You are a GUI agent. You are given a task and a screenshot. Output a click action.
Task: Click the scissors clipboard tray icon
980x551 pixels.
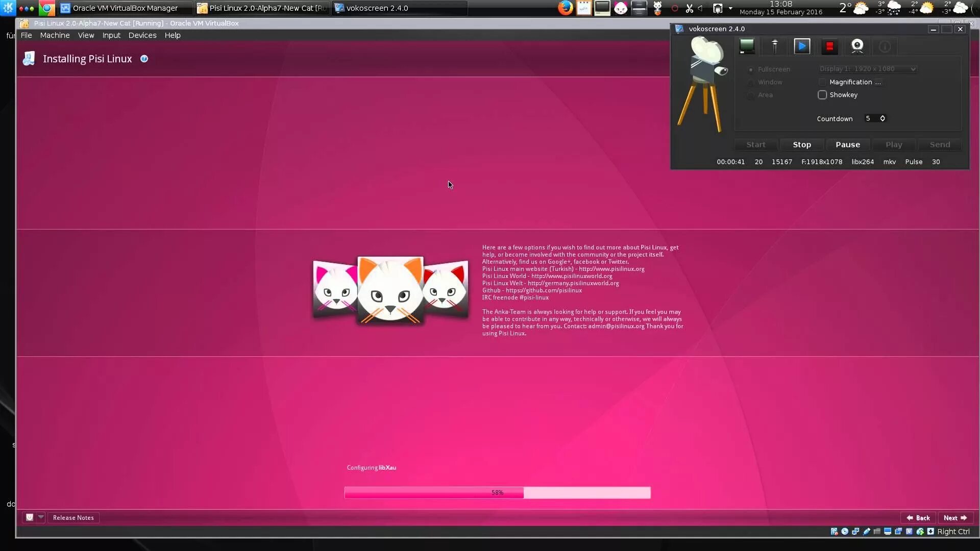point(689,8)
